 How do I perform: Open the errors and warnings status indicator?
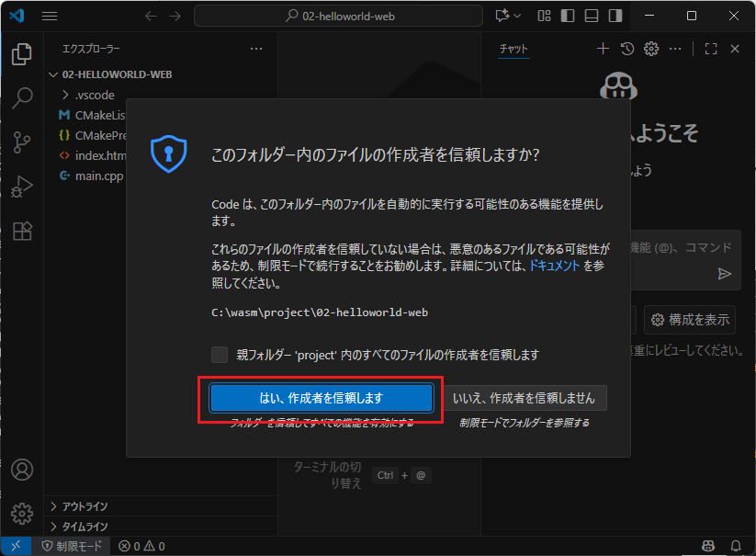pyautogui.click(x=141, y=546)
